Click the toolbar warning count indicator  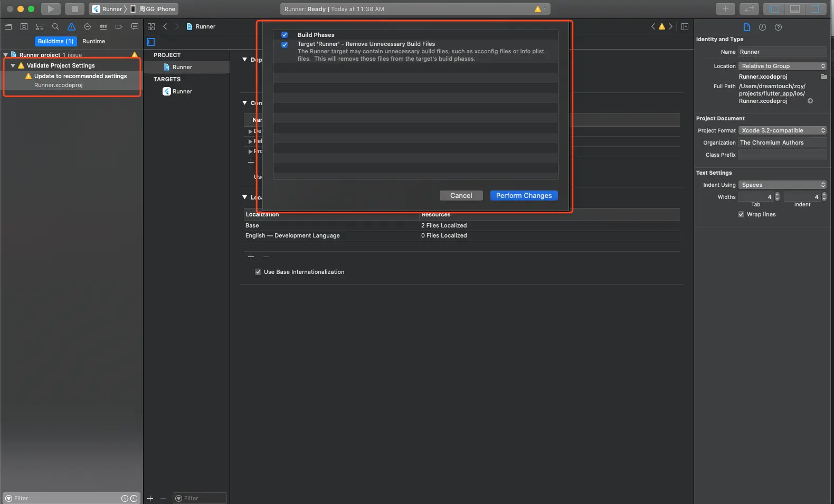click(541, 9)
